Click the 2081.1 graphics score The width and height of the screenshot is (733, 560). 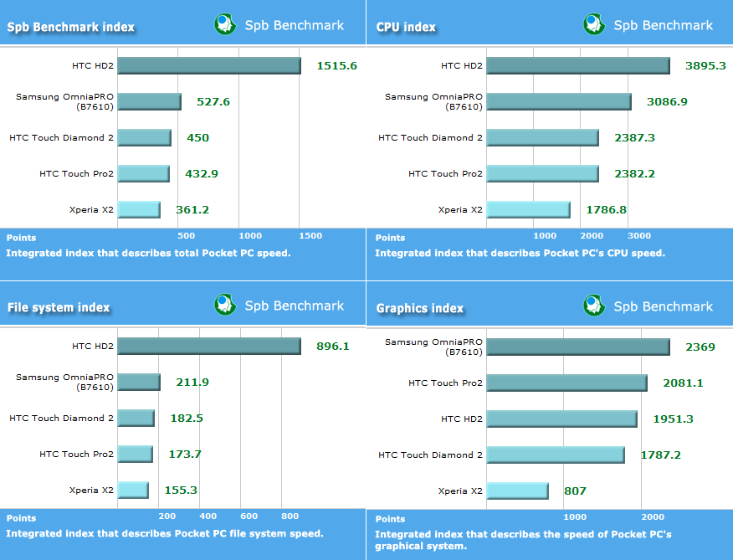(683, 383)
